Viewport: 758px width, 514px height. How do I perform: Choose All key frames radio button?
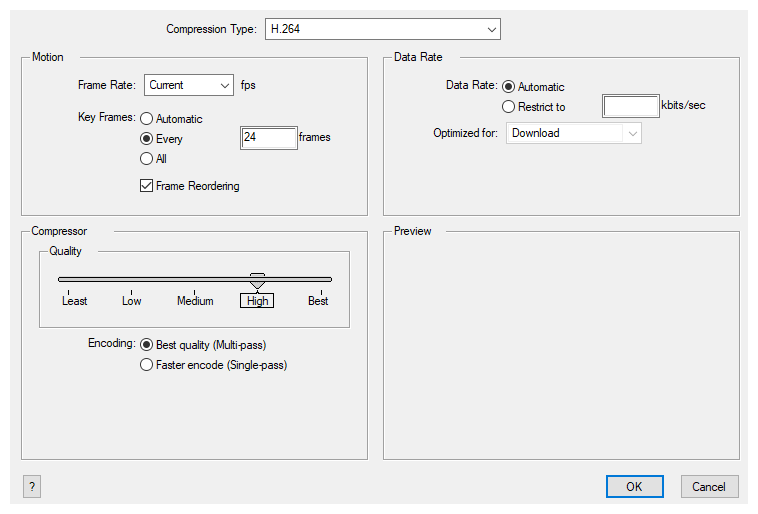[147, 159]
